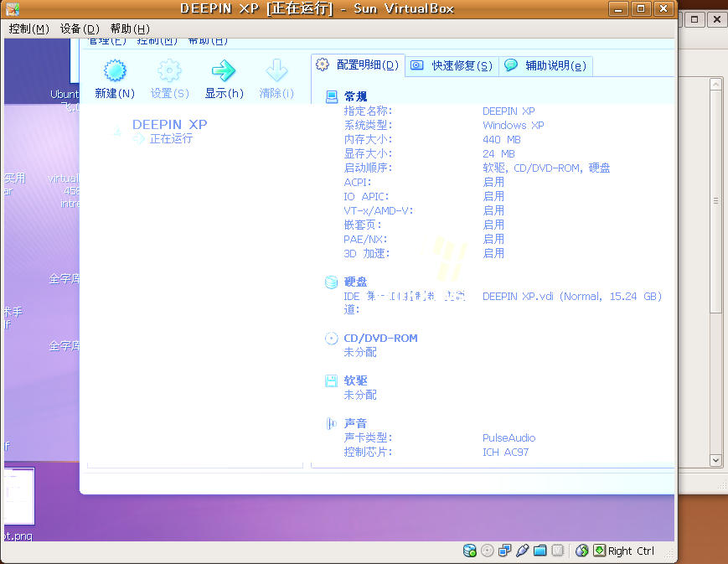This screenshot has height=564, width=728.
Task: Click the Right Ctrl host key label
Action: [x=631, y=551]
